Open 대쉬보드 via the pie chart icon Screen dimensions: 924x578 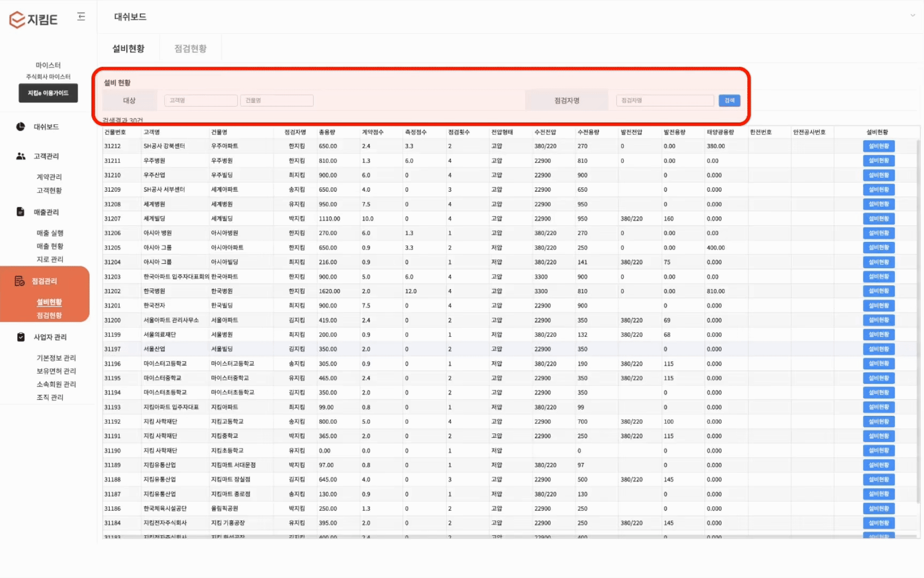click(x=20, y=127)
